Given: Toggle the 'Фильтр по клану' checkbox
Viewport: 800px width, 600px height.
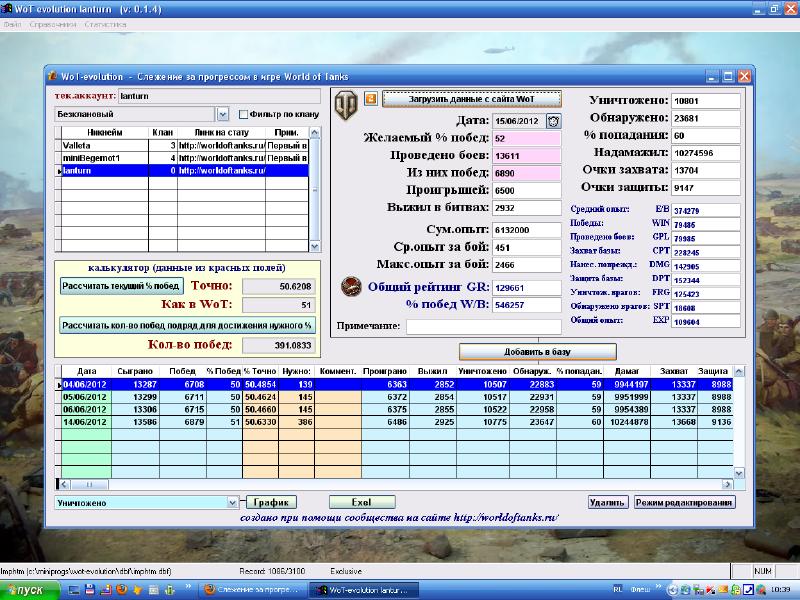Looking at the screenshot, I should pyautogui.click(x=243, y=114).
